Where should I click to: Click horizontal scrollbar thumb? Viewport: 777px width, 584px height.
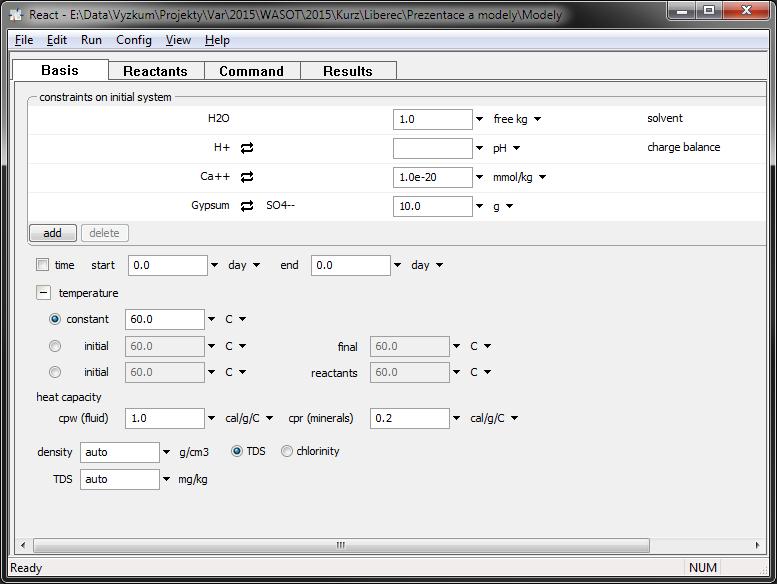(x=341, y=545)
